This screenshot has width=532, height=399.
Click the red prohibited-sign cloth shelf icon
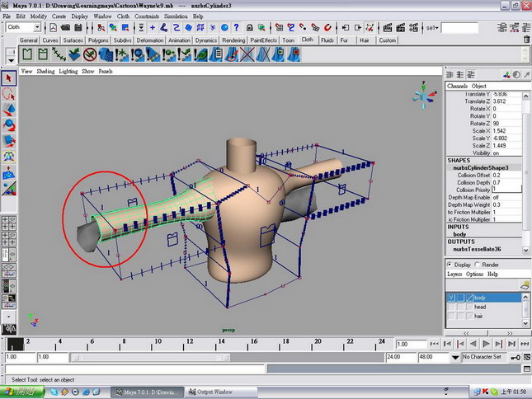[x=90, y=54]
